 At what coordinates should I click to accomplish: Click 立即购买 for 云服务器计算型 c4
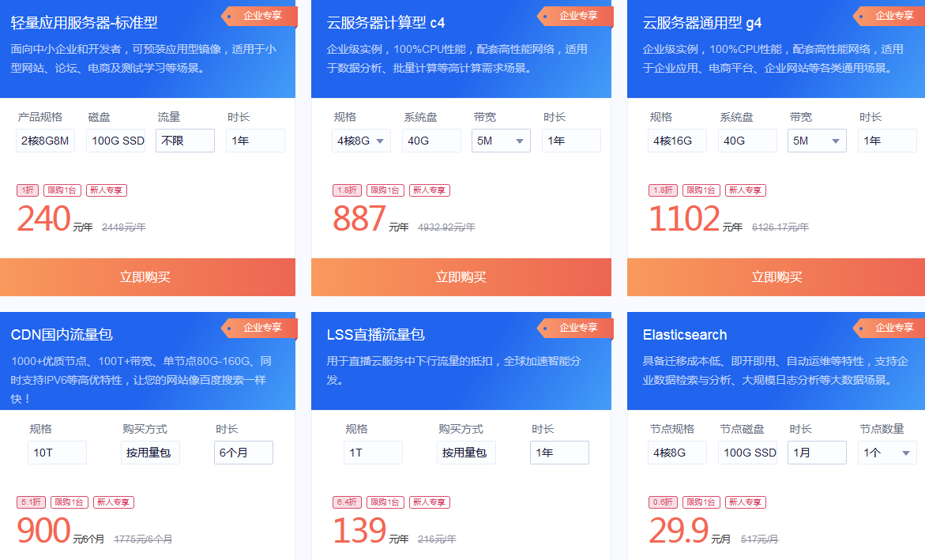(x=461, y=277)
